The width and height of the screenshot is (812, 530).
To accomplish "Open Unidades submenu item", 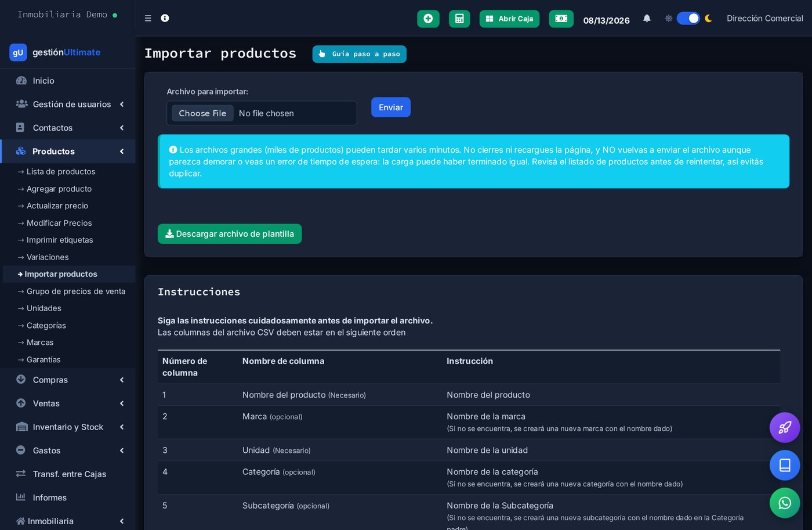I will pyautogui.click(x=43, y=308).
